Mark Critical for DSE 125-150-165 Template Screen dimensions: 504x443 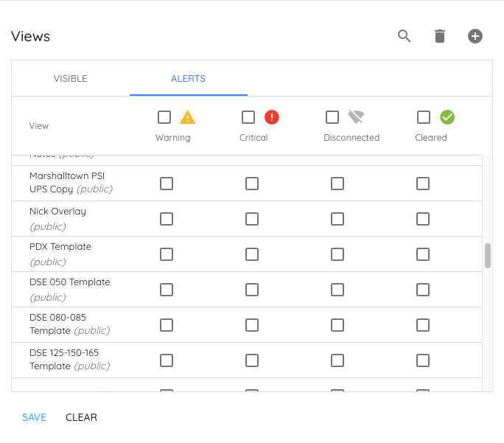252,360
